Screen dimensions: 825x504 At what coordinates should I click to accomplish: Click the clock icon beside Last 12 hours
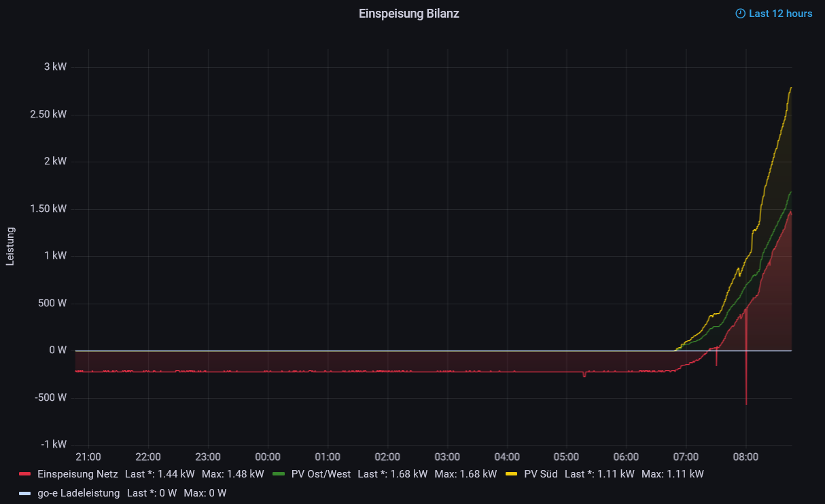point(740,14)
